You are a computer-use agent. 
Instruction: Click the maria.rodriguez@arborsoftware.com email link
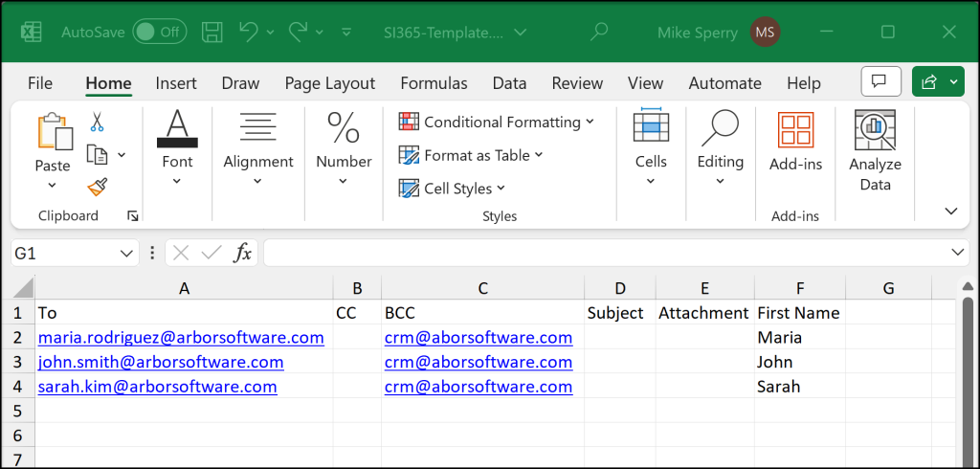coord(181,337)
